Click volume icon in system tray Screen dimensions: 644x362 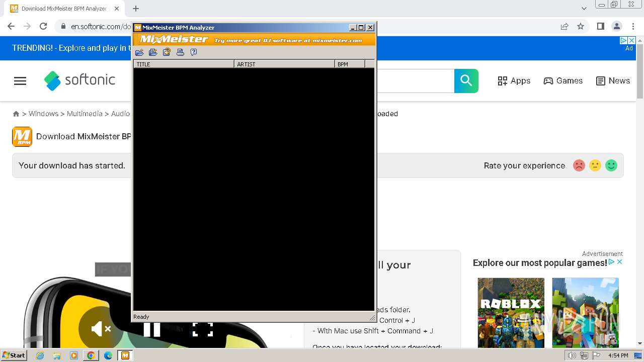tap(572, 355)
